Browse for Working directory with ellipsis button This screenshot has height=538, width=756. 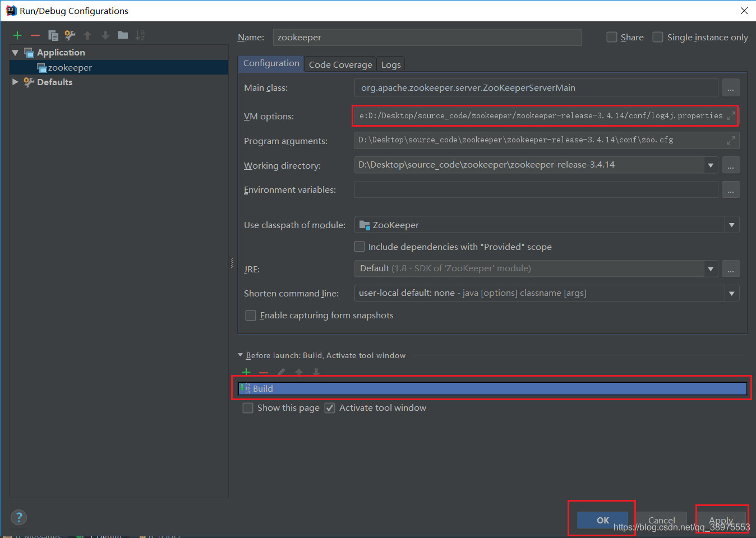pos(731,165)
